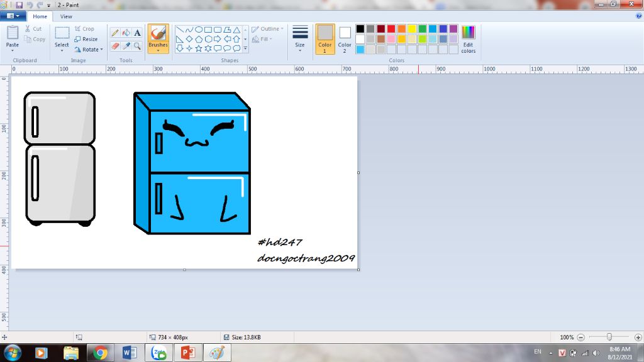Choose the Rectangle shape
The height and width of the screenshot is (362, 644).
pyautogui.click(x=208, y=30)
